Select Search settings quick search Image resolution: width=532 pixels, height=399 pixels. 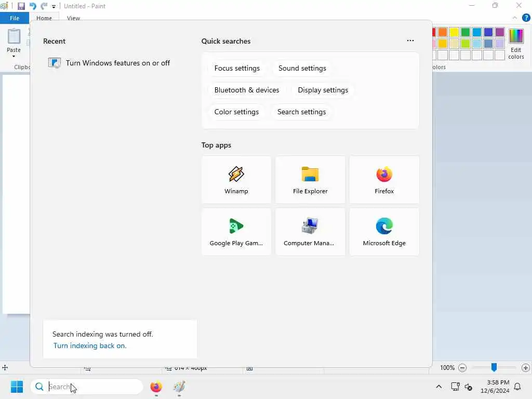click(x=302, y=112)
